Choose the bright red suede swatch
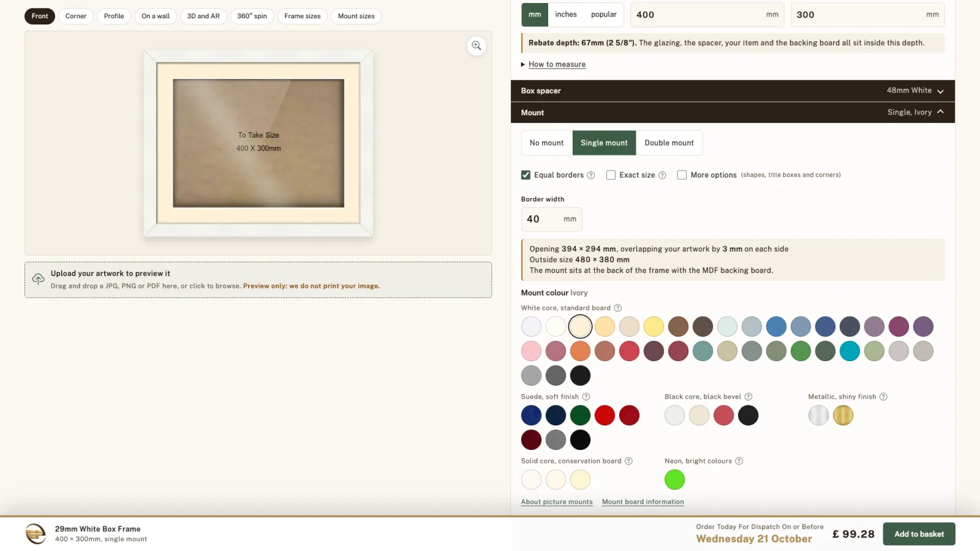The height and width of the screenshot is (551, 980). click(x=605, y=415)
